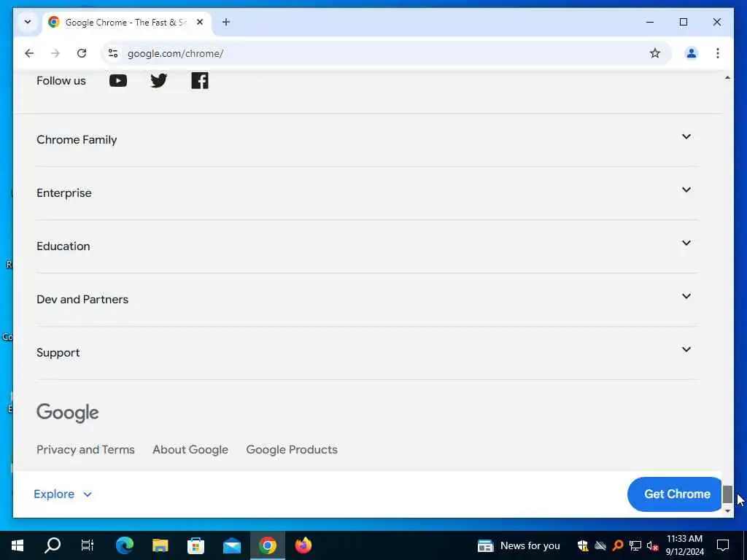Click the scrollbar down arrow
747x560 pixels.
[727, 511]
